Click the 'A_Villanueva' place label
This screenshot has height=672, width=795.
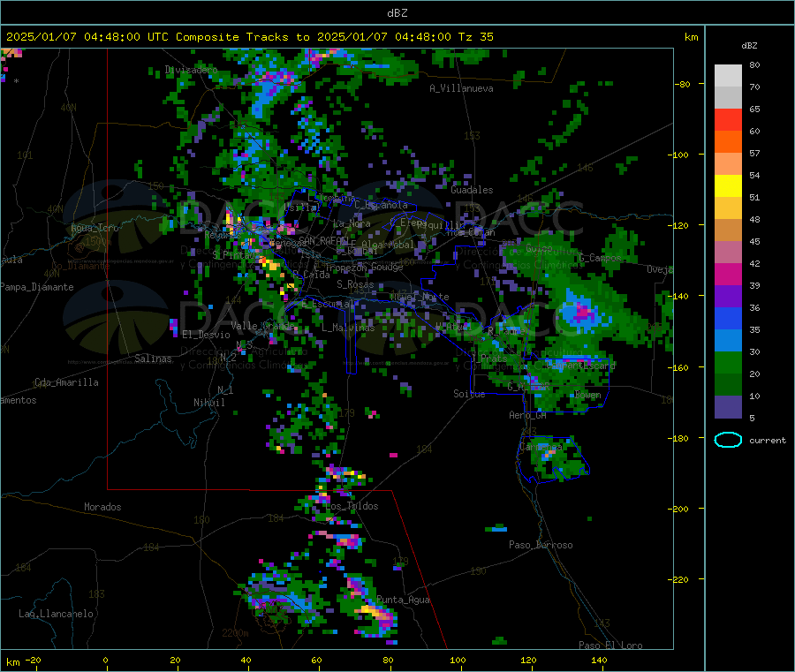461,88
